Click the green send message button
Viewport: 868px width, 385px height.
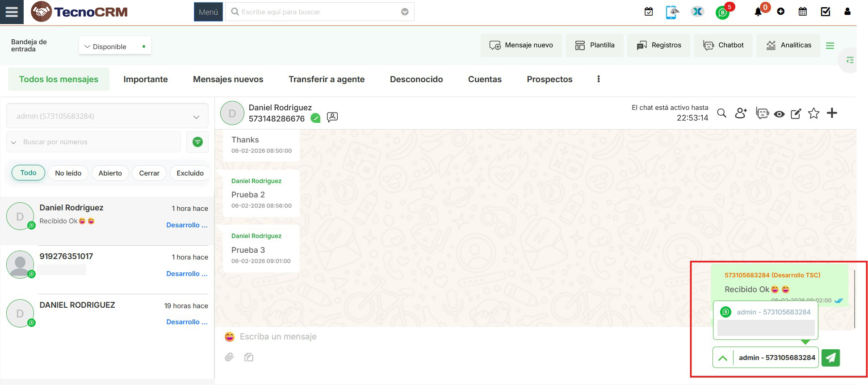coord(830,358)
